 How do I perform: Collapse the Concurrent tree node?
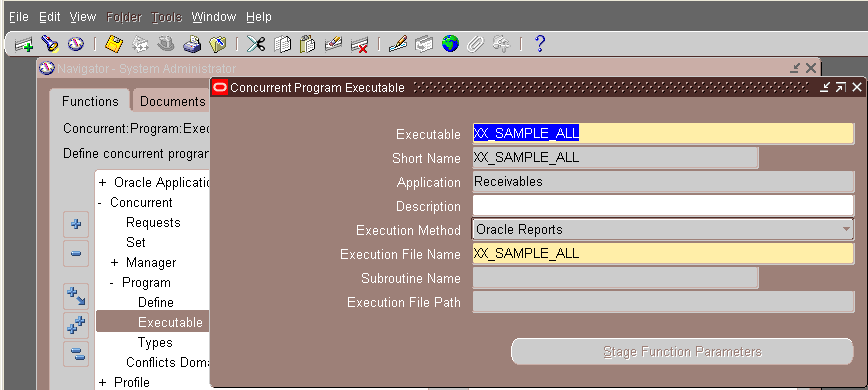point(100,203)
